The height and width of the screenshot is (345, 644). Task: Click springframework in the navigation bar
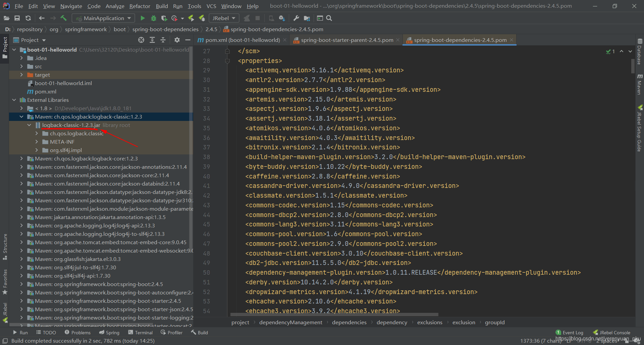point(86,29)
